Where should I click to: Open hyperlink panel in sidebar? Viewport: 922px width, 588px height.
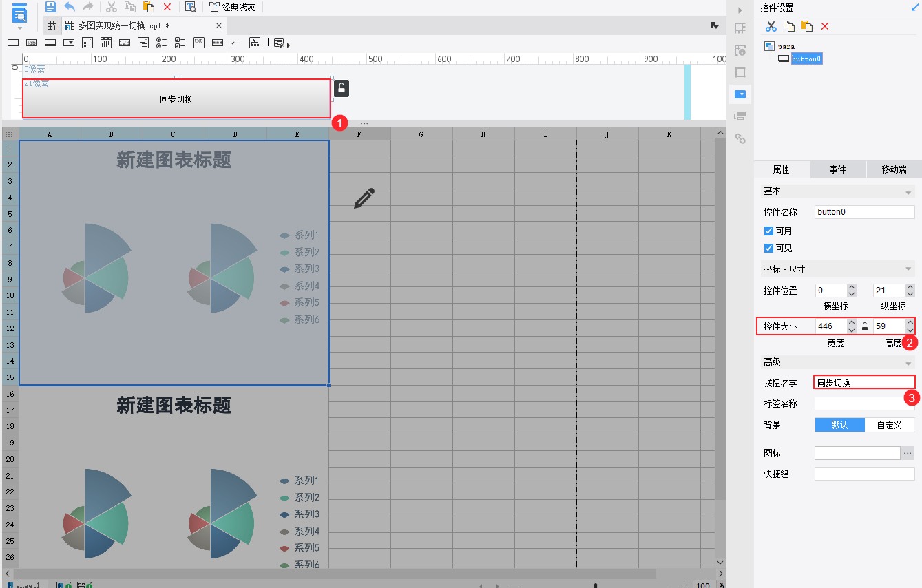(x=740, y=138)
